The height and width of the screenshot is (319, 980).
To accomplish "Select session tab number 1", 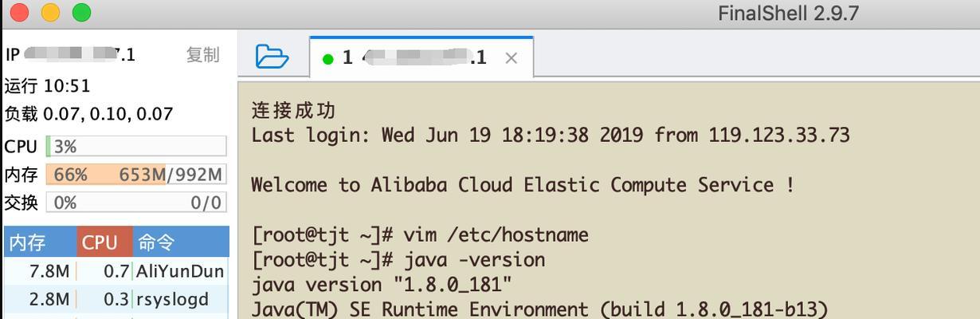I will (x=421, y=57).
